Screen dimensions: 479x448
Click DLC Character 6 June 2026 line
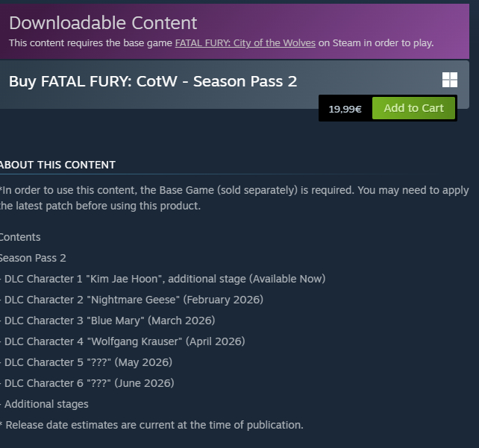[89, 383]
